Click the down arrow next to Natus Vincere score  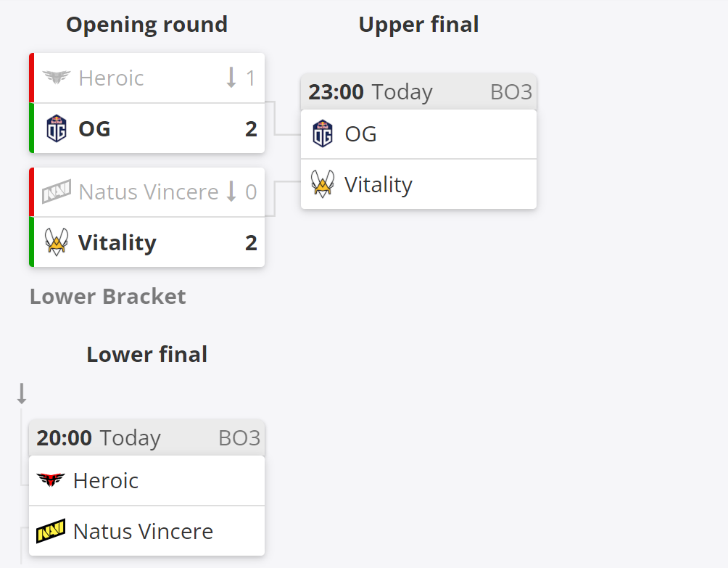[x=231, y=192]
